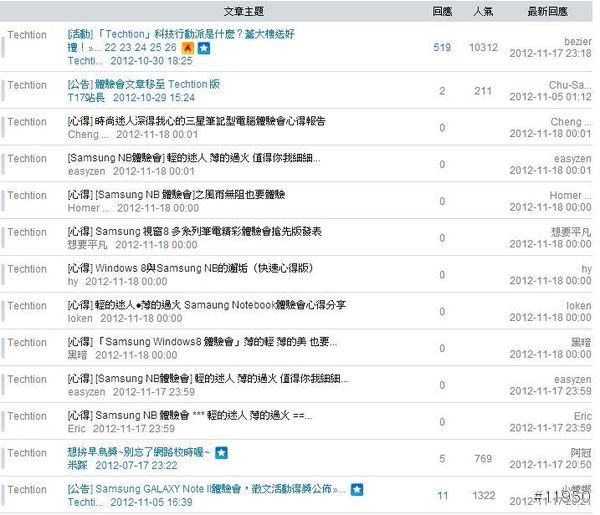Open the [公告] 體驗會文章移至 Techtion 版 thread
Viewport: 600px width, 515px height.
(x=143, y=84)
